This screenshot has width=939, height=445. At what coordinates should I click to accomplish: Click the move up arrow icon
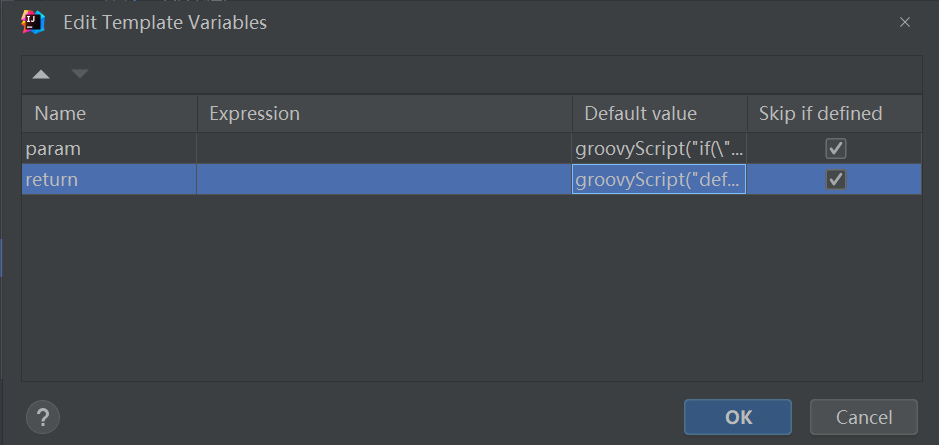pos(41,74)
